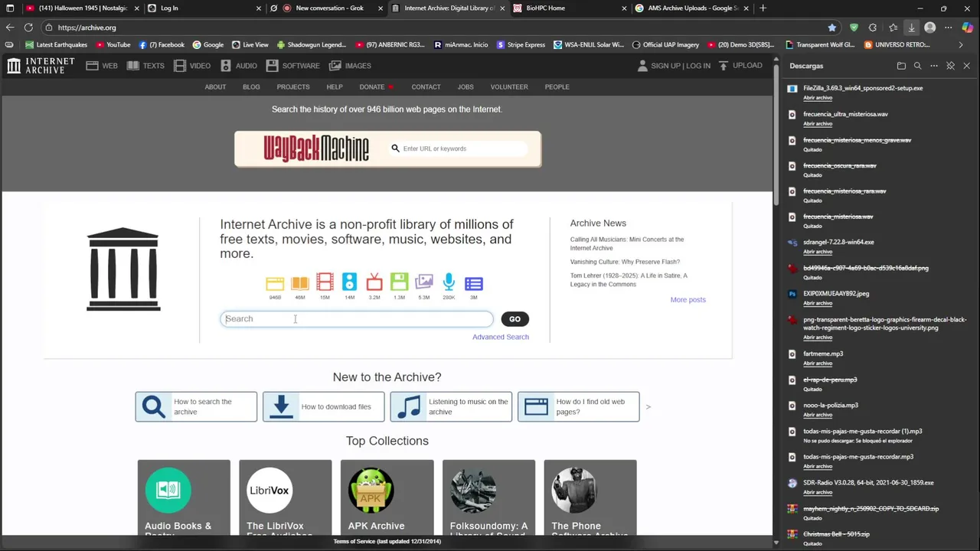This screenshot has width=980, height=551.
Task: Open the browser profile avatar
Action: tap(930, 28)
